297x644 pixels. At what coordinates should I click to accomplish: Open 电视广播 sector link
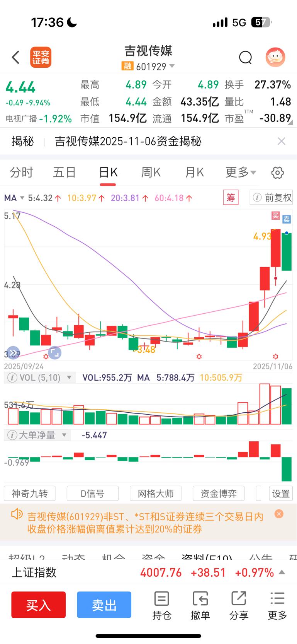pyautogui.click(x=39, y=119)
